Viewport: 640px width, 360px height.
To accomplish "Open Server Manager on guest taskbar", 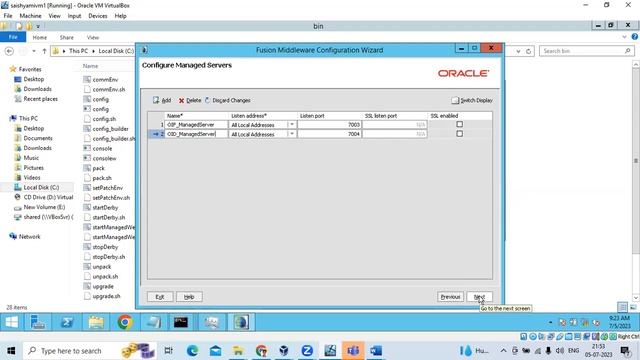I will pyautogui.click(x=38, y=322).
